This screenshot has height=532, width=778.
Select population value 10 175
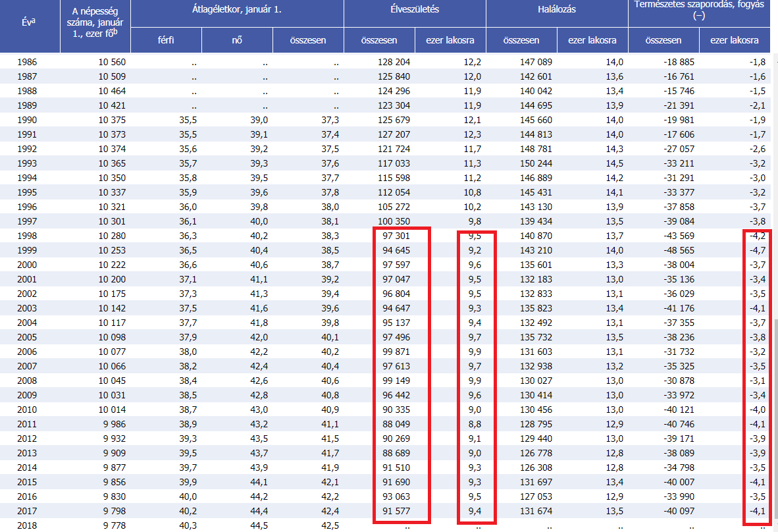pos(112,294)
